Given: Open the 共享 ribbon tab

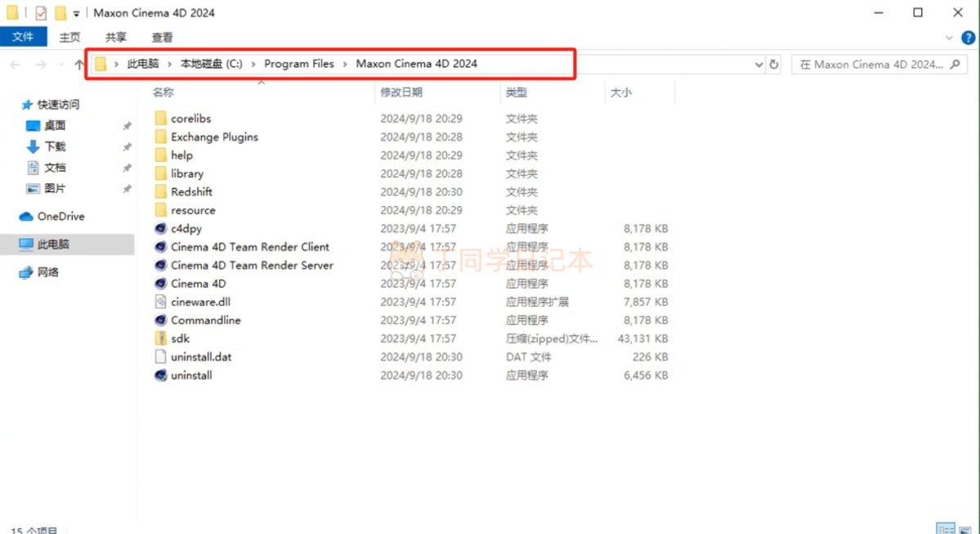Looking at the screenshot, I should pos(115,38).
